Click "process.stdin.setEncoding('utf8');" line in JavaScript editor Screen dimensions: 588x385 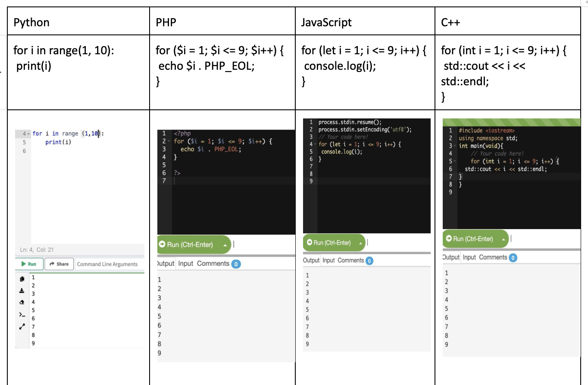(x=365, y=129)
